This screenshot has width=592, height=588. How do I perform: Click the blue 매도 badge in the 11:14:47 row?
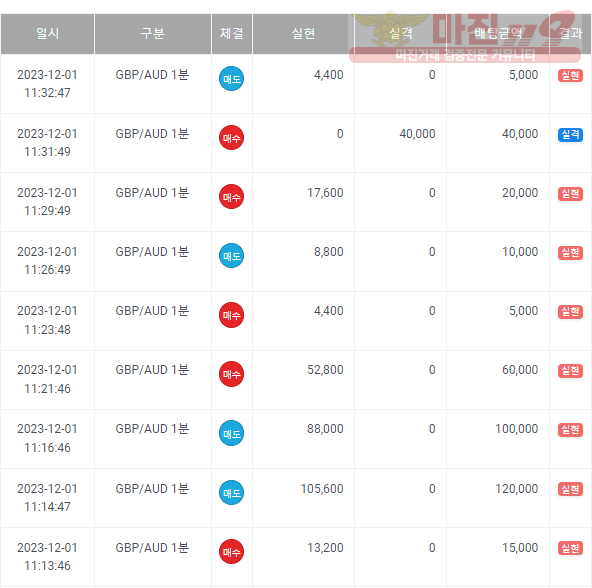[231, 492]
